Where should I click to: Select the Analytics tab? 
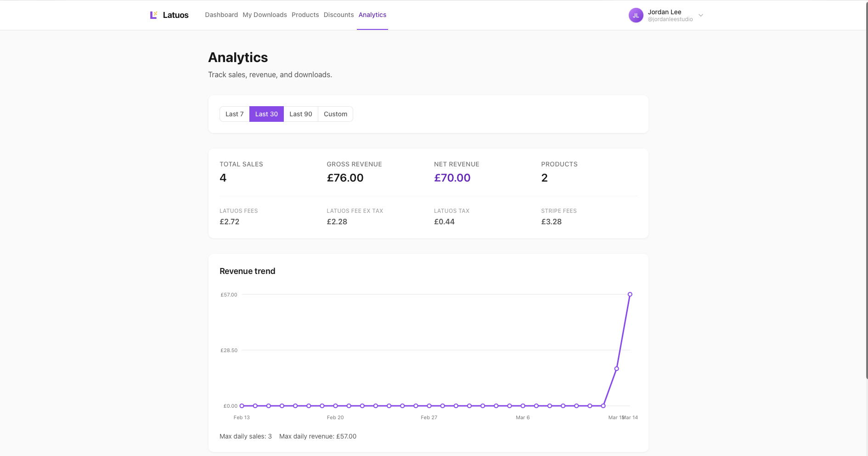pyautogui.click(x=372, y=15)
